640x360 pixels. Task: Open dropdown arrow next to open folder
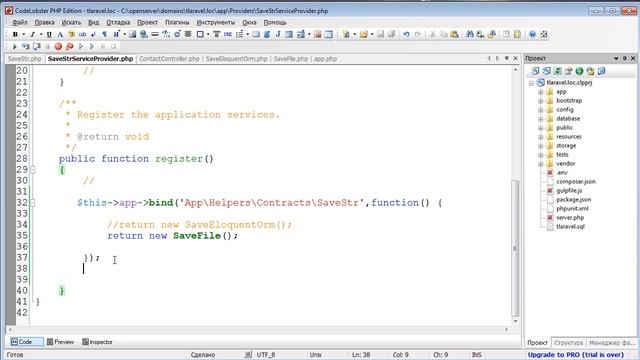372,34
